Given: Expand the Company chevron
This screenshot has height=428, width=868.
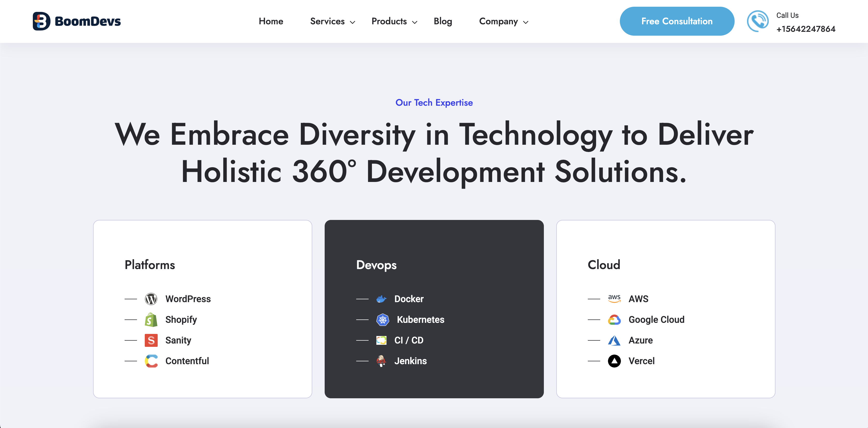Looking at the screenshot, I should pos(526,22).
